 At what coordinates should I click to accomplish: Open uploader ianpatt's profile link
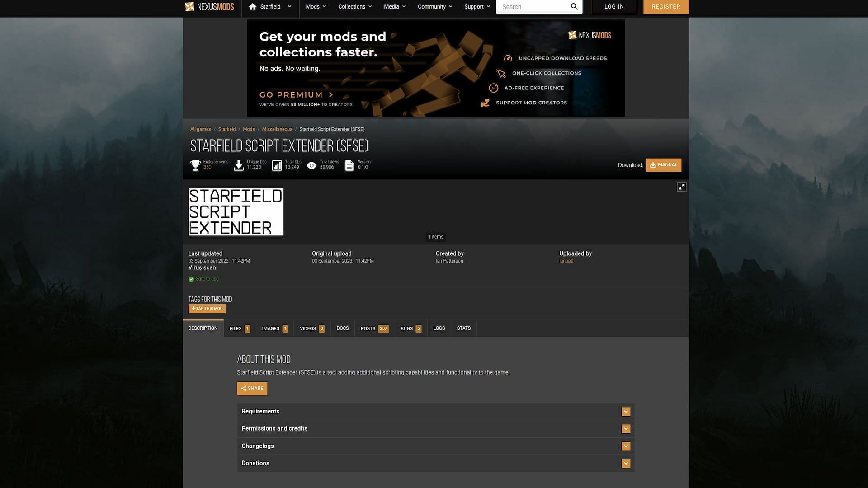coord(566,261)
